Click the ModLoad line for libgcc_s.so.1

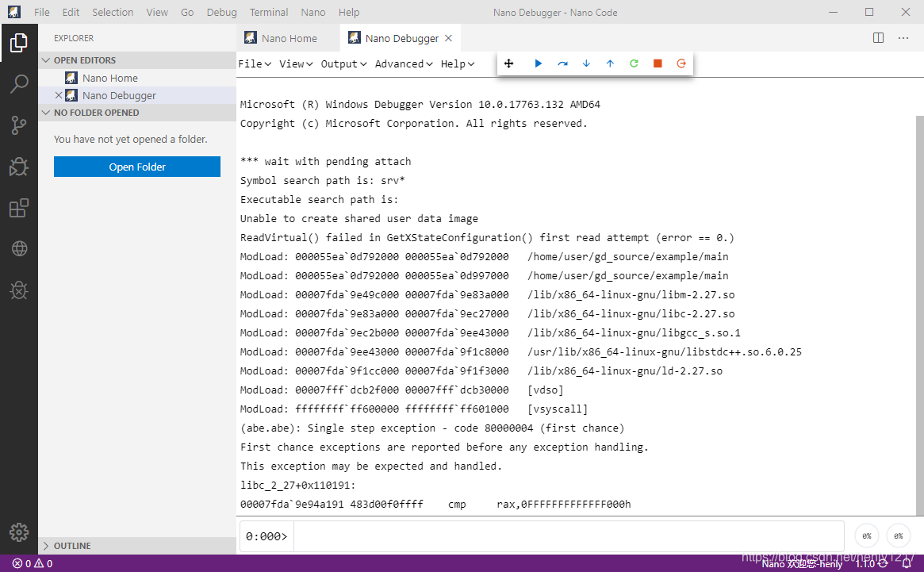pyautogui.click(x=490, y=332)
